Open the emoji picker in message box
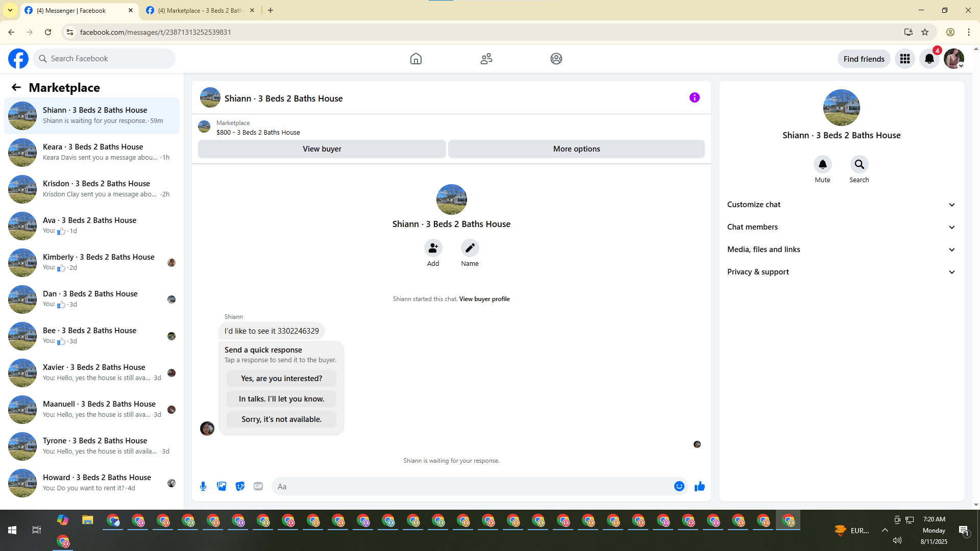The width and height of the screenshot is (980, 551). pos(679,486)
